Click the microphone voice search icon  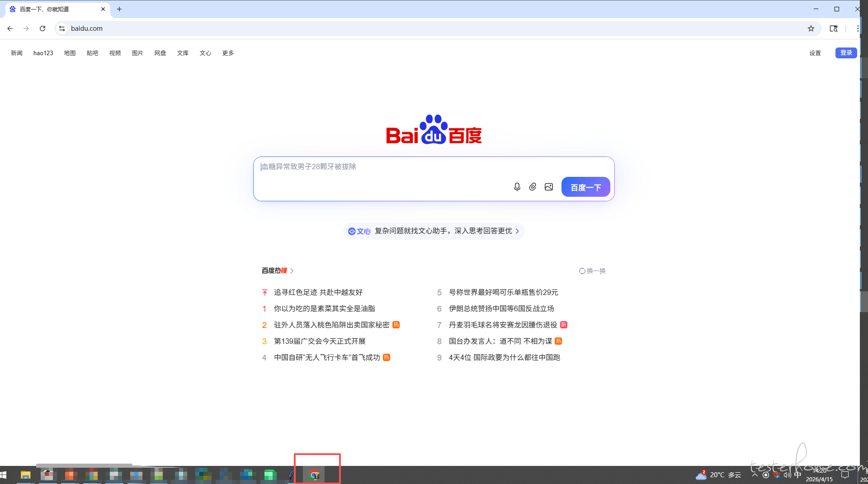pyautogui.click(x=517, y=187)
